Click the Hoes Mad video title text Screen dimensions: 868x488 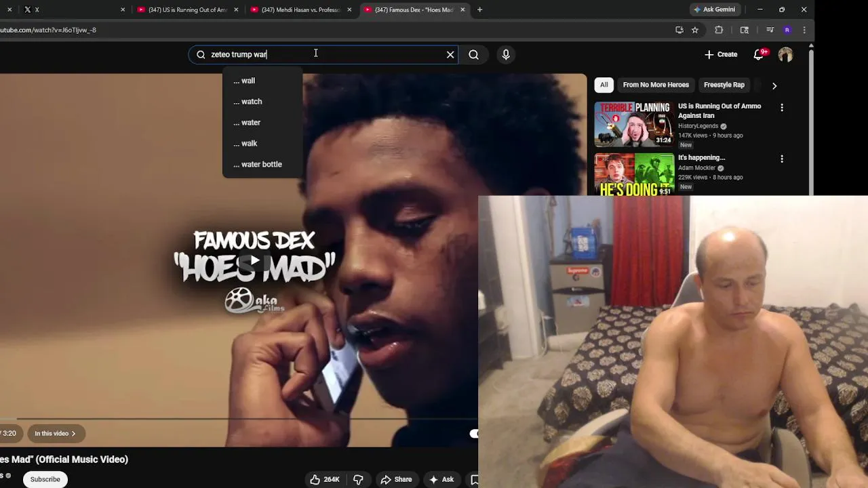click(64, 460)
